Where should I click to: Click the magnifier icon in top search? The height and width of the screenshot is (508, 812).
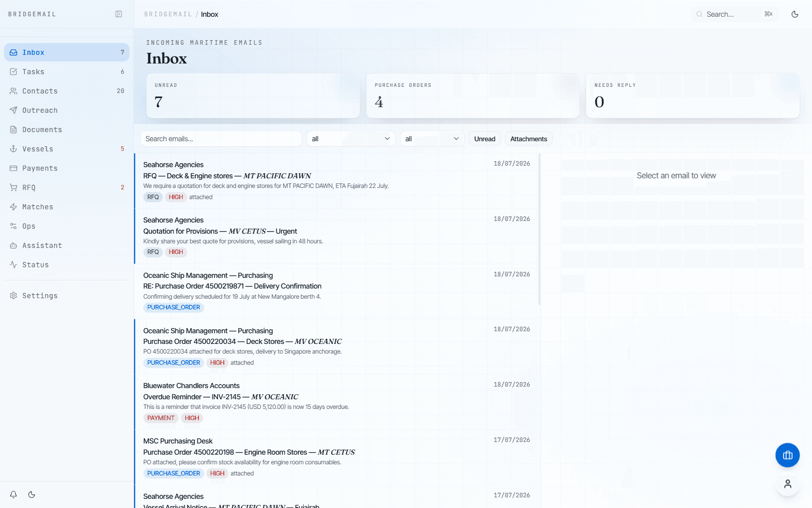(x=699, y=14)
